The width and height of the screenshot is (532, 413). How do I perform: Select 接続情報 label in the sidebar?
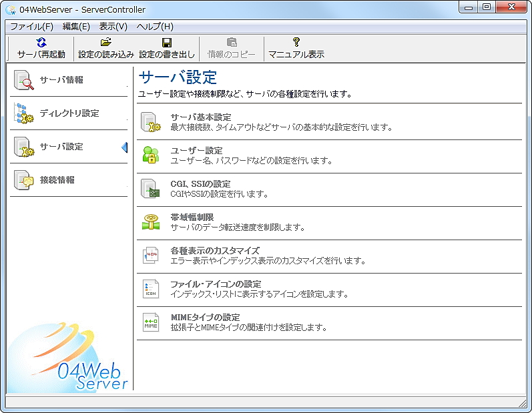57,180
